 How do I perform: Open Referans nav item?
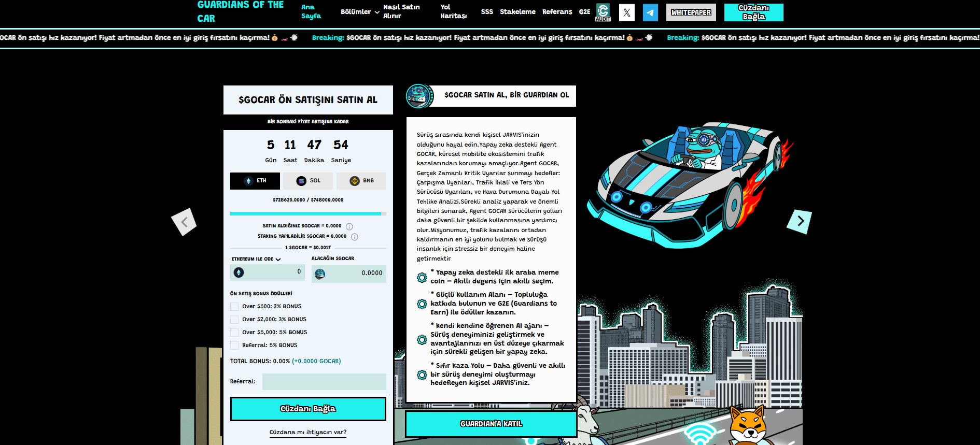point(557,12)
